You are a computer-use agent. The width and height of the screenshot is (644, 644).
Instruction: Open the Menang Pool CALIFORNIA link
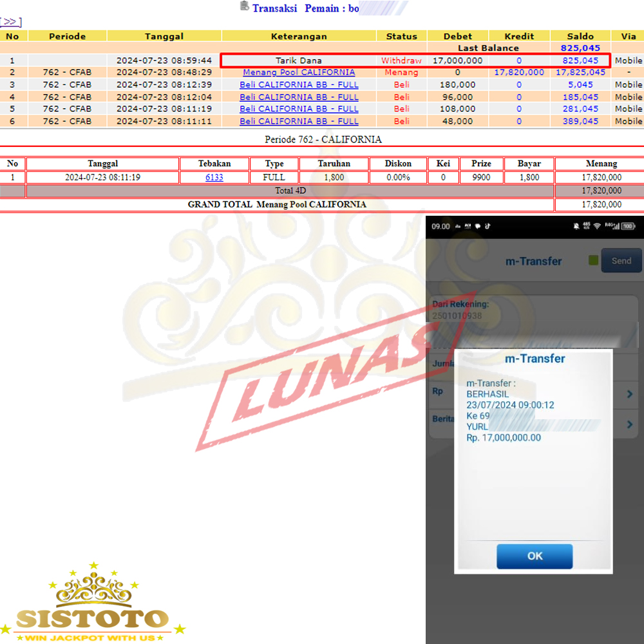pyautogui.click(x=299, y=72)
